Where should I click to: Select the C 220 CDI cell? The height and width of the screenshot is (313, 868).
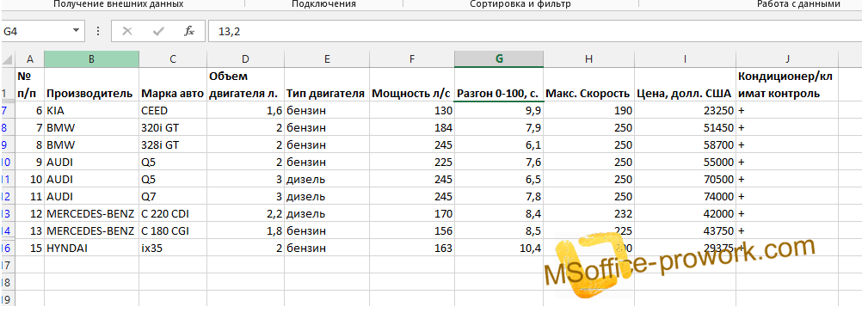173,213
